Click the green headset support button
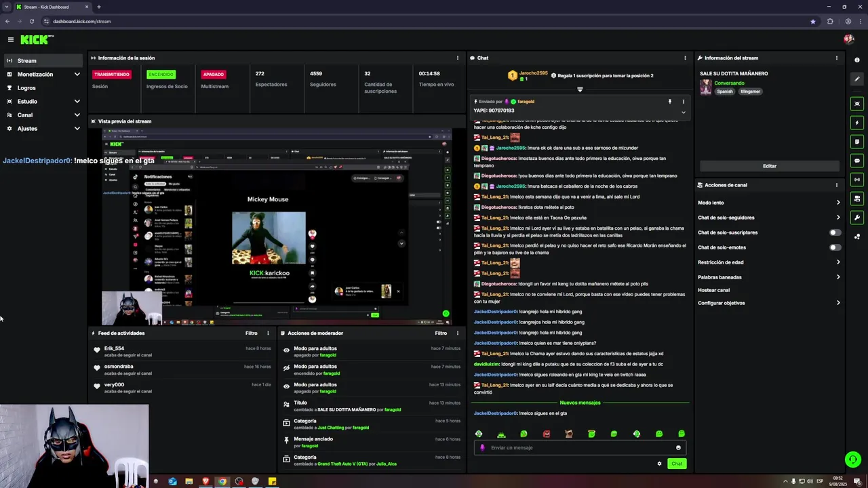 pyautogui.click(x=853, y=460)
